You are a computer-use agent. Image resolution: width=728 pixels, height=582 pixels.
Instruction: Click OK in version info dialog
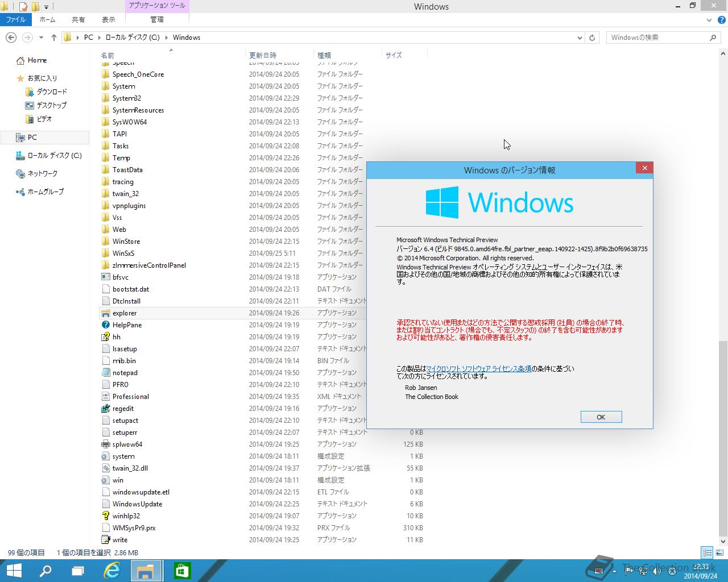tap(601, 417)
